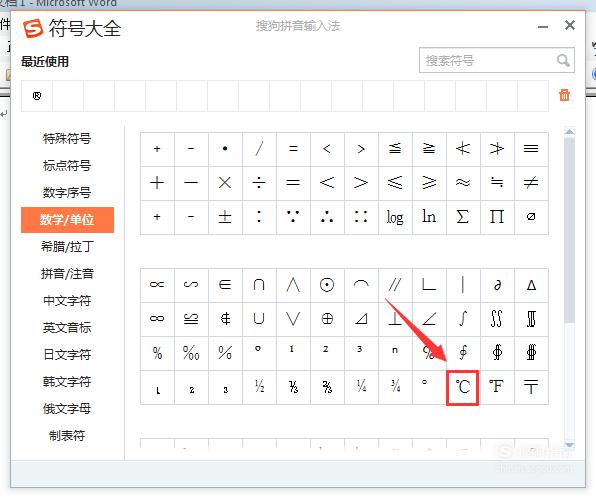Open the 日文字符 category

tap(67, 355)
